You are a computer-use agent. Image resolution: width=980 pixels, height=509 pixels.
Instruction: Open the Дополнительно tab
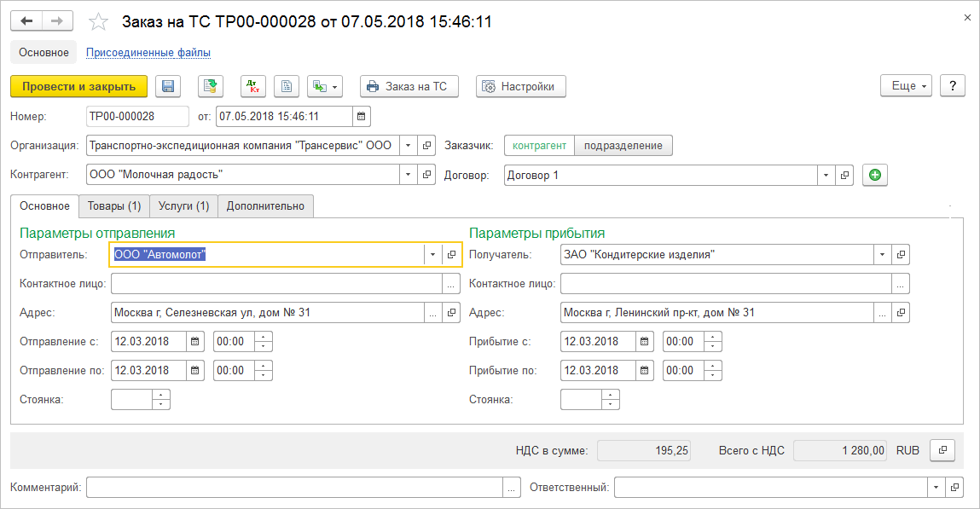pyautogui.click(x=266, y=206)
